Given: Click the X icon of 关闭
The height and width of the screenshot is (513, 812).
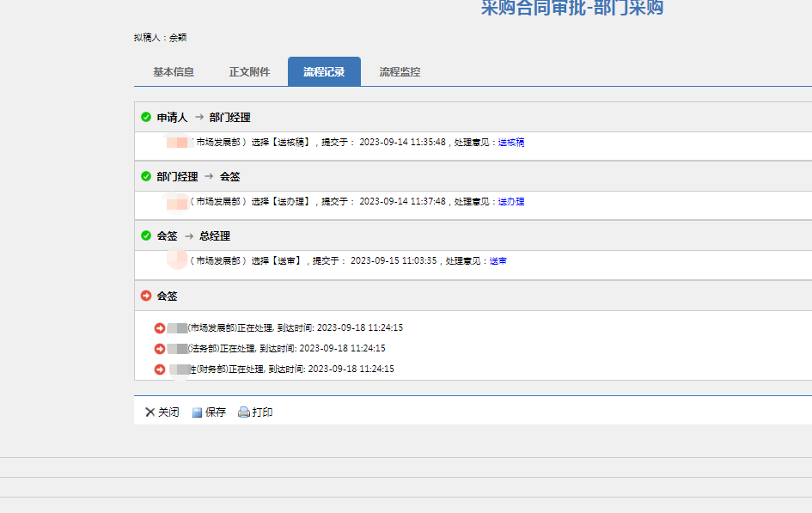Looking at the screenshot, I should pyautogui.click(x=150, y=412).
